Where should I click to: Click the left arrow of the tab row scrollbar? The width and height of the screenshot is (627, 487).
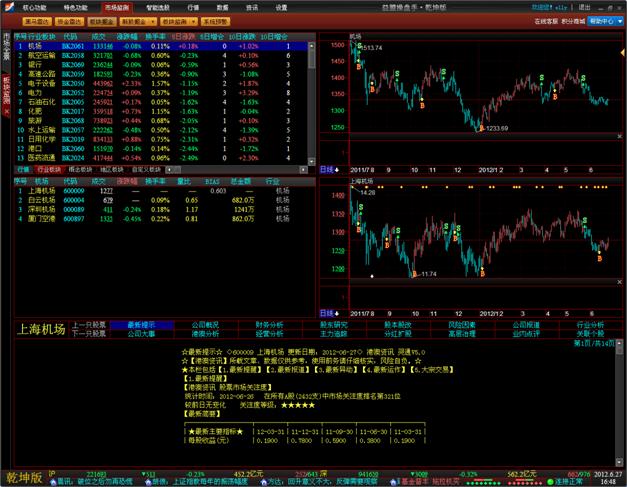coord(169,170)
